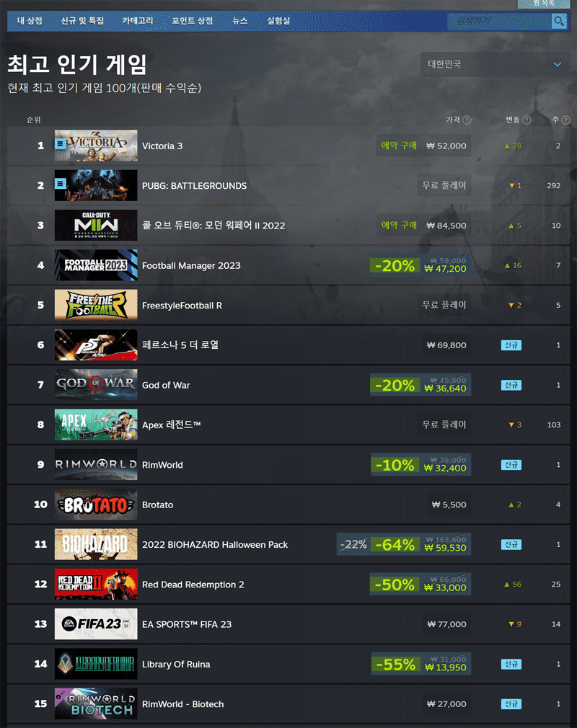This screenshot has width=577, height=728.
Task: Expand the 대한민국 region dropdown
Action: (495, 64)
